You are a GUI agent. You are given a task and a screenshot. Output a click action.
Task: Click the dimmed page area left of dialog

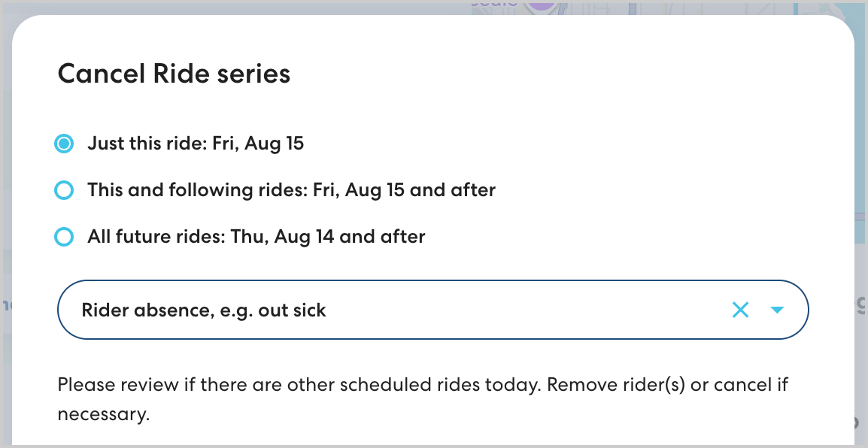pyautogui.click(x=5, y=188)
